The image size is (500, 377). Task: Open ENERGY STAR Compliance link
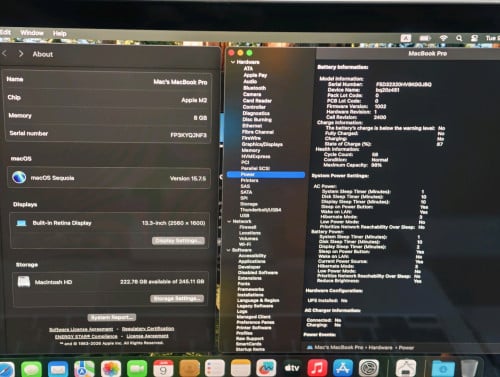click(x=86, y=336)
